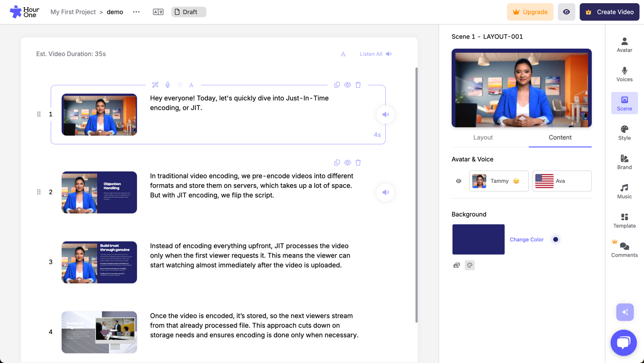
Task: Click the background color palette icon
Action: tap(470, 265)
